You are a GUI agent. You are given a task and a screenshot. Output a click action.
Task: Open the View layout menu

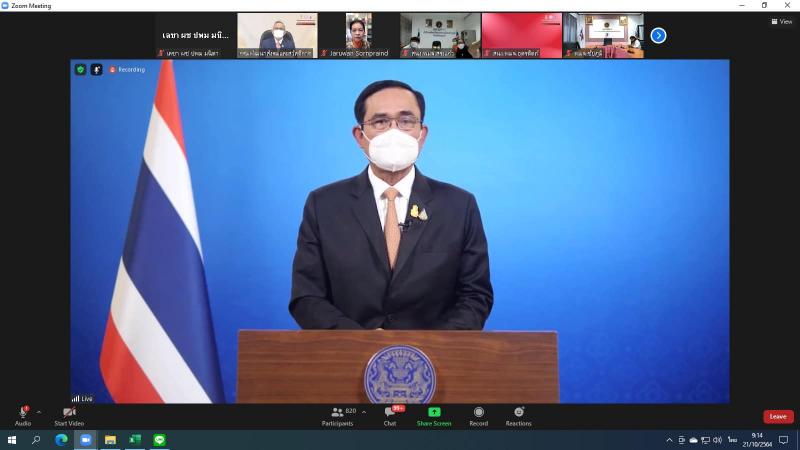tap(782, 21)
